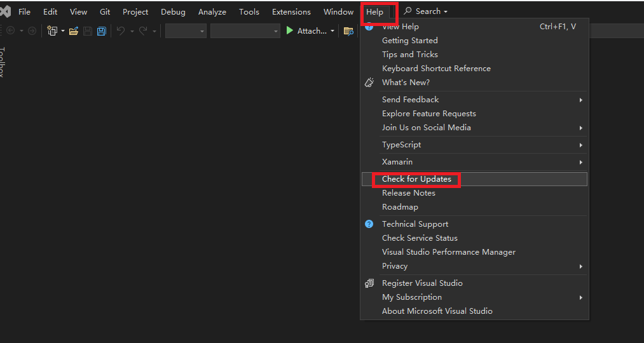Select the Xamarin menu entry

474,162
